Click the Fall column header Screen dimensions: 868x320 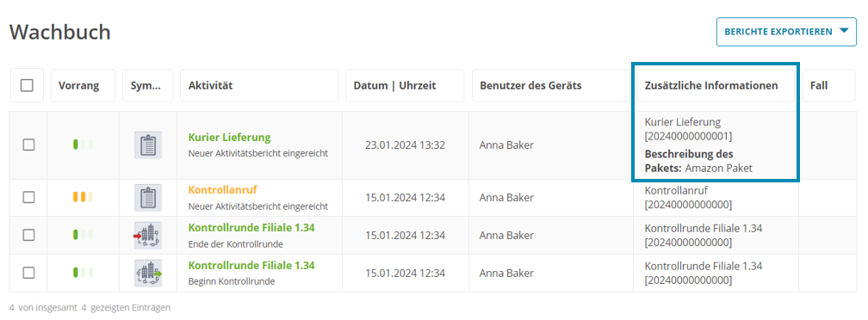(x=828, y=86)
